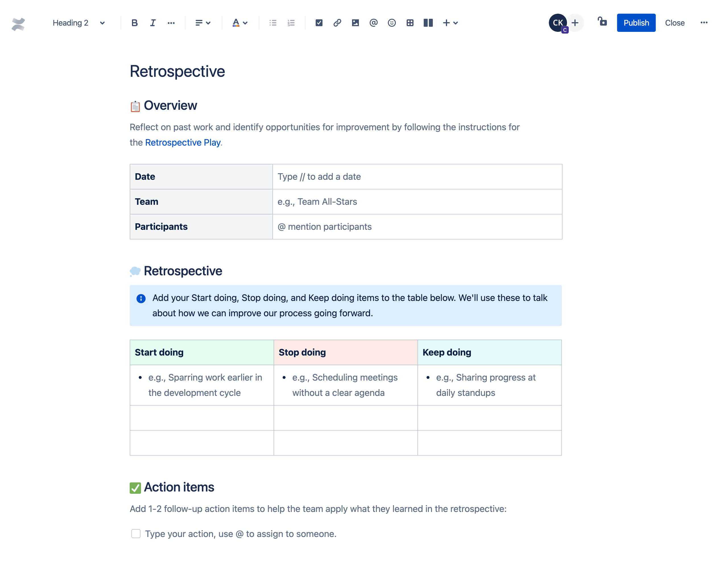Viewport: 728px width, 570px height.
Task: Open the bullet list dropdown options
Action: coord(273,22)
